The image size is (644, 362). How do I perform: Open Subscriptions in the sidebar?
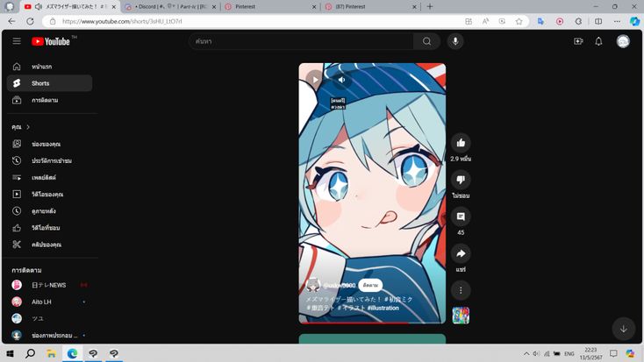(50, 100)
